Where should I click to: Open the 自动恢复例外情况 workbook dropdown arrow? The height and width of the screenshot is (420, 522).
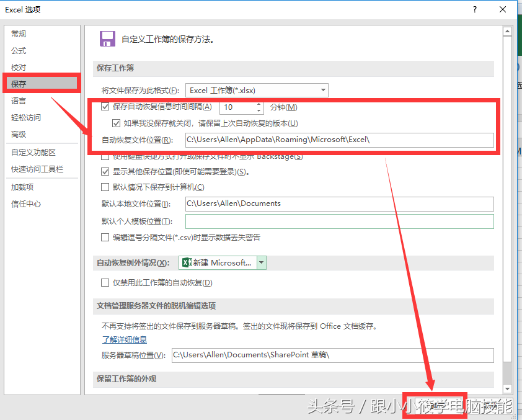(262, 263)
